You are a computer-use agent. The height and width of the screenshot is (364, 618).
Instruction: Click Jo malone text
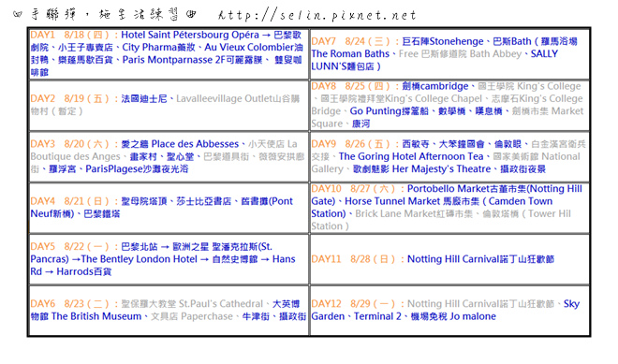[x=473, y=316]
